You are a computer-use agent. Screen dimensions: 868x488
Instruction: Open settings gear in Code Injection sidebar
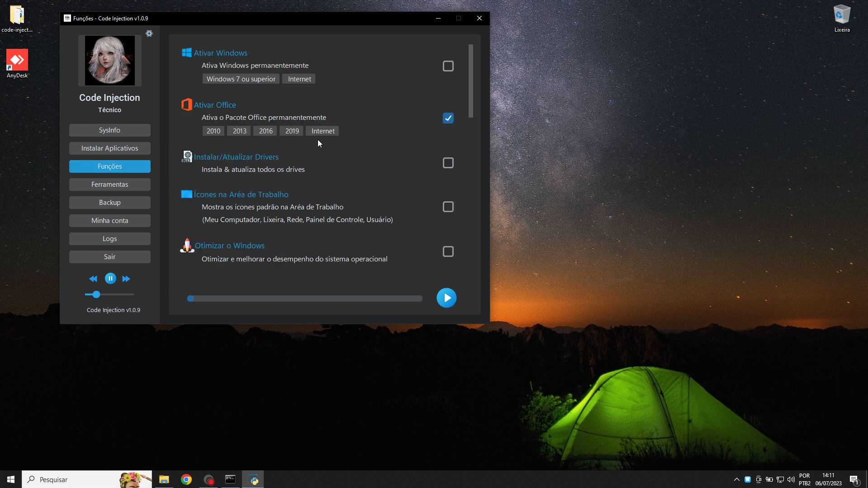pyautogui.click(x=149, y=33)
